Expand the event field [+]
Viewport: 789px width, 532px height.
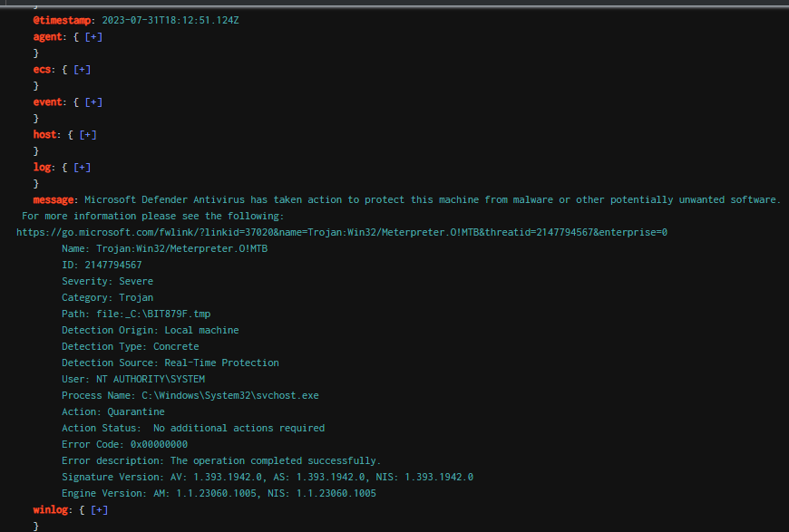point(93,102)
